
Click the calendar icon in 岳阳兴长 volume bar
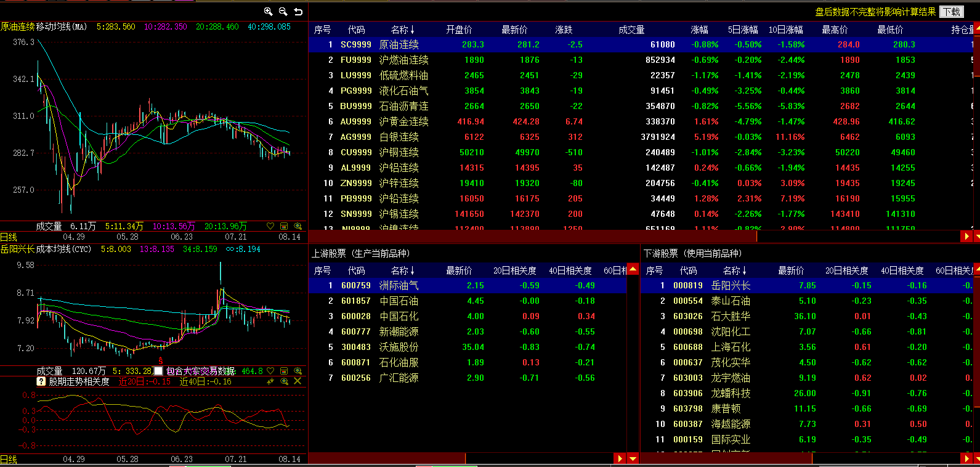[284, 371]
